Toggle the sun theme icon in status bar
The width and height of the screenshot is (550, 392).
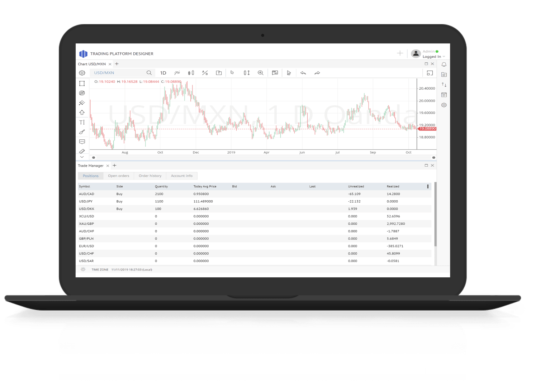click(x=83, y=269)
